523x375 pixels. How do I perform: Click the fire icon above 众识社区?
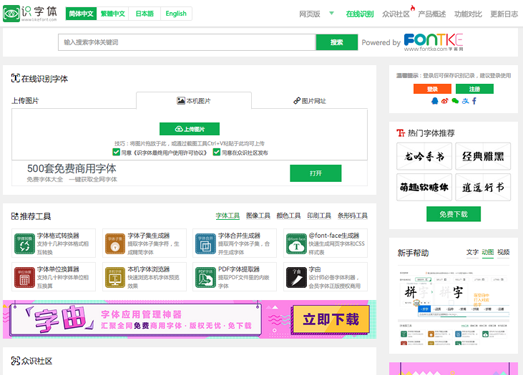413,7
